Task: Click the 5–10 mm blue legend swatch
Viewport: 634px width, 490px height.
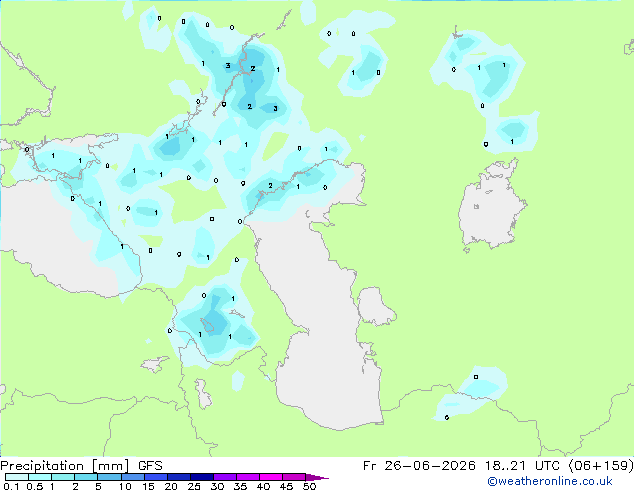Action: tap(109, 477)
